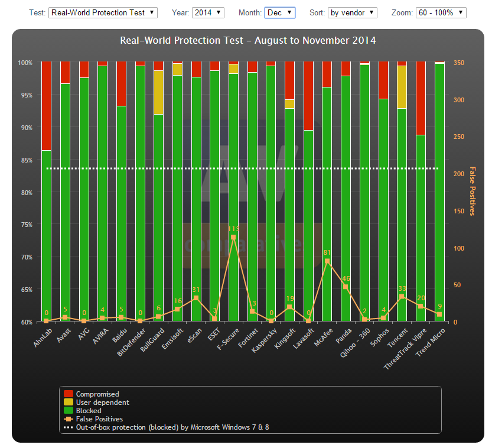Click Trend Micro false positives marker 9

point(439,314)
